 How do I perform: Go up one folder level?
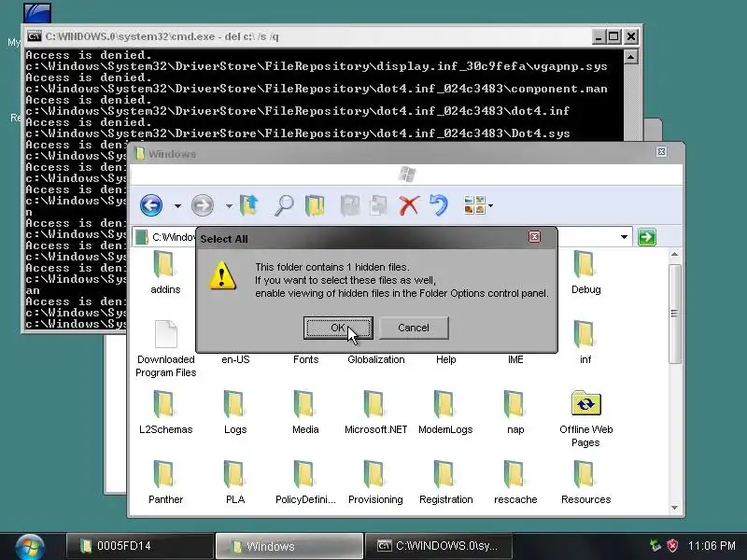tap(248, 205)
